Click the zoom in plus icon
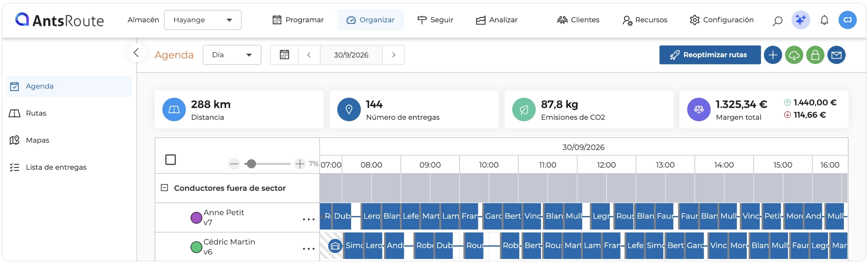This screenshot has height=264, width=868. pyautogui.click(x=300, y=164)
